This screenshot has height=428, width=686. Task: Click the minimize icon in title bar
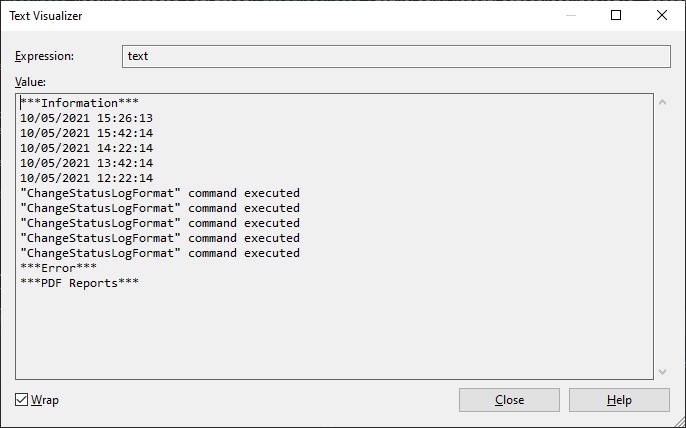[570, 15]
